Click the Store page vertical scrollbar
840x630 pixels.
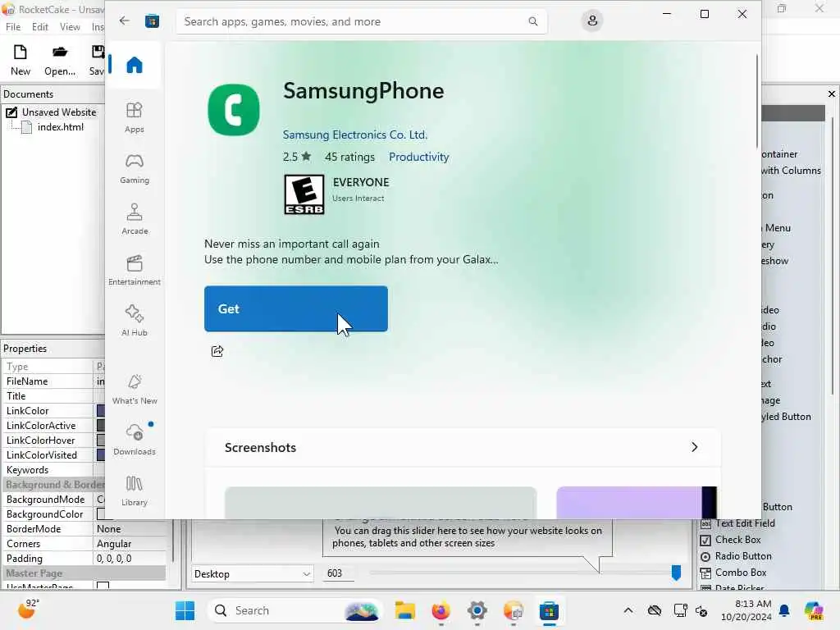pos(757,101)
